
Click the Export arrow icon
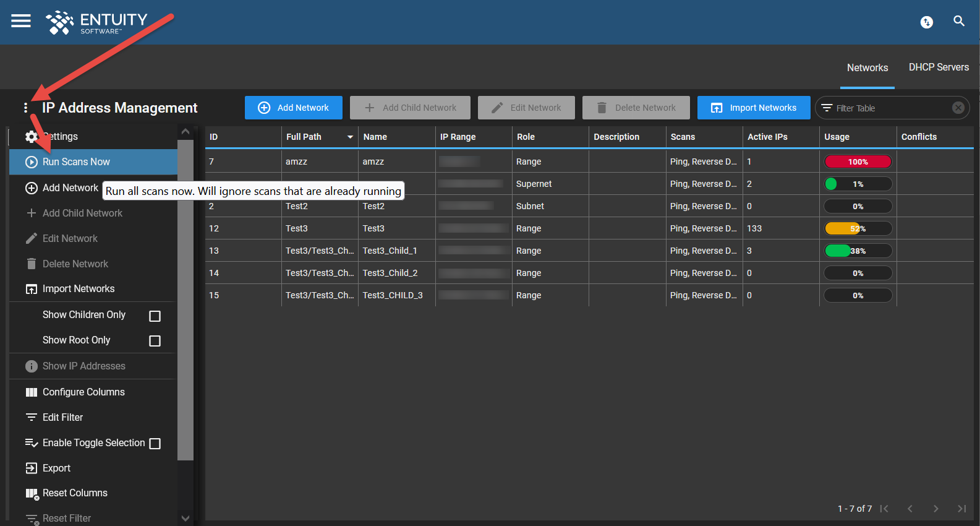32,468
